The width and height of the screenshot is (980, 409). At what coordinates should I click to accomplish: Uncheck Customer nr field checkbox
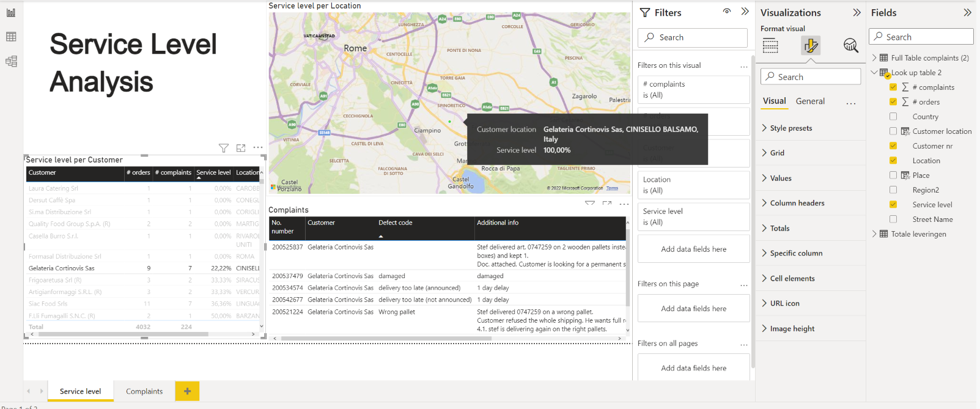pyautogui.click(x=893, y=146)
